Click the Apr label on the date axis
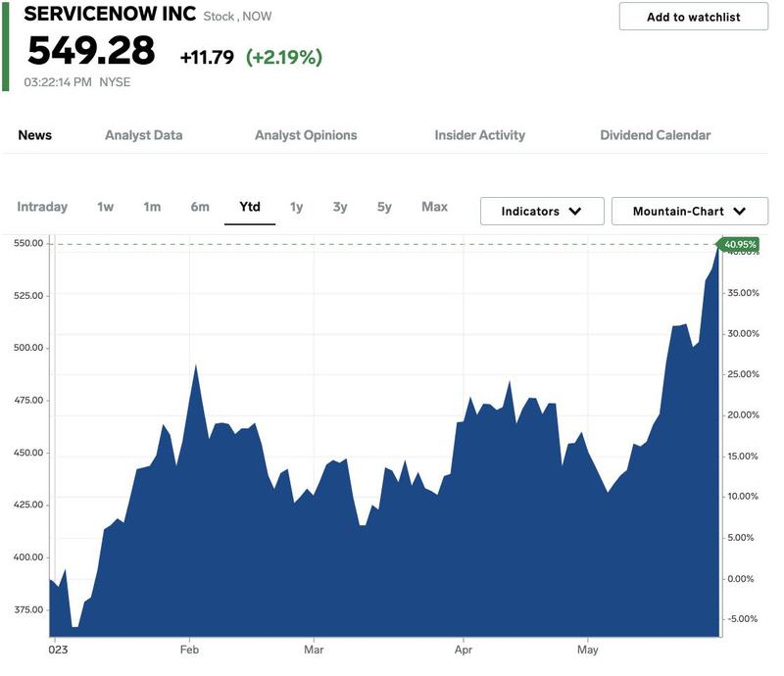The image size is (784, 676). click(x=463, y=650)
